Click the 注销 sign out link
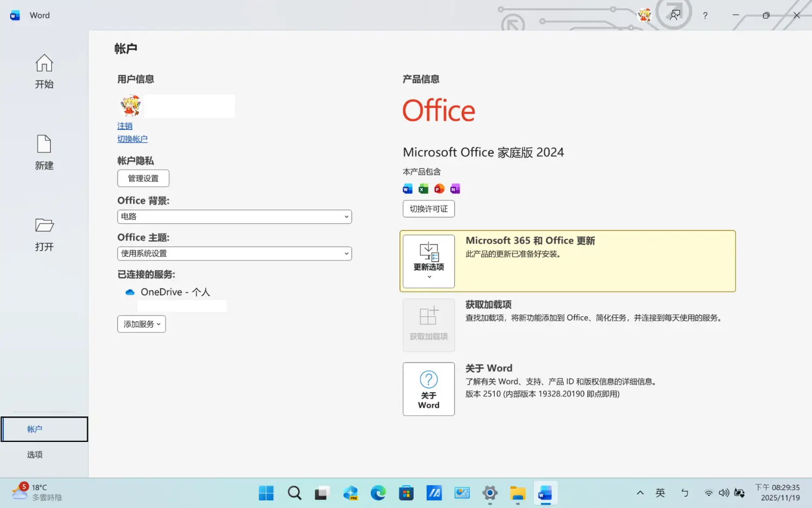The width and height of the screenshot is (812, 508). point(125,126)
